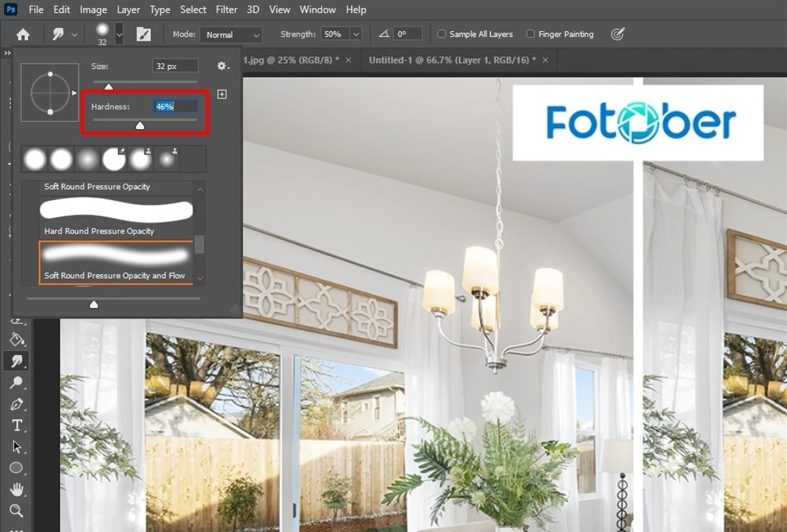Toggle pressure-for-size target icon

coord(617,34)
